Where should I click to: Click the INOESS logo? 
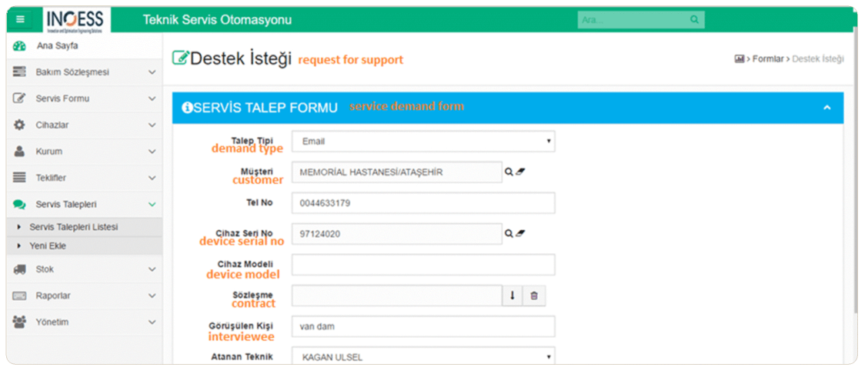[75, 20]
